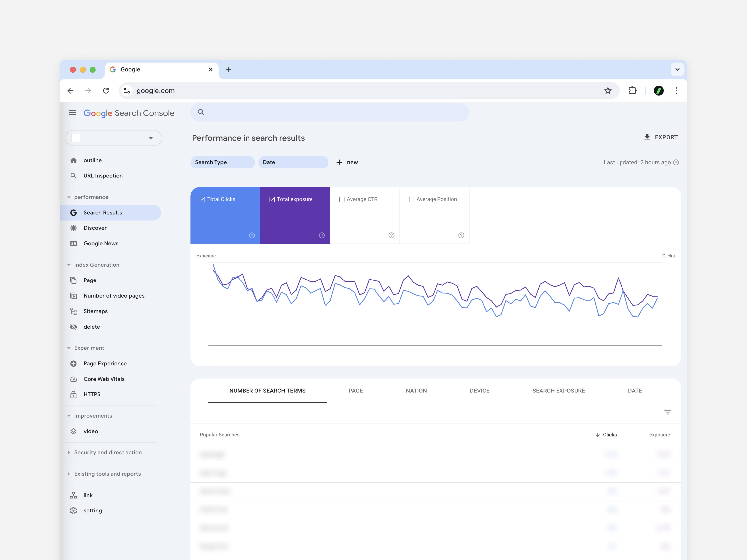Click the outline home icon
747x560 pixels.
[x=74, y=160]
